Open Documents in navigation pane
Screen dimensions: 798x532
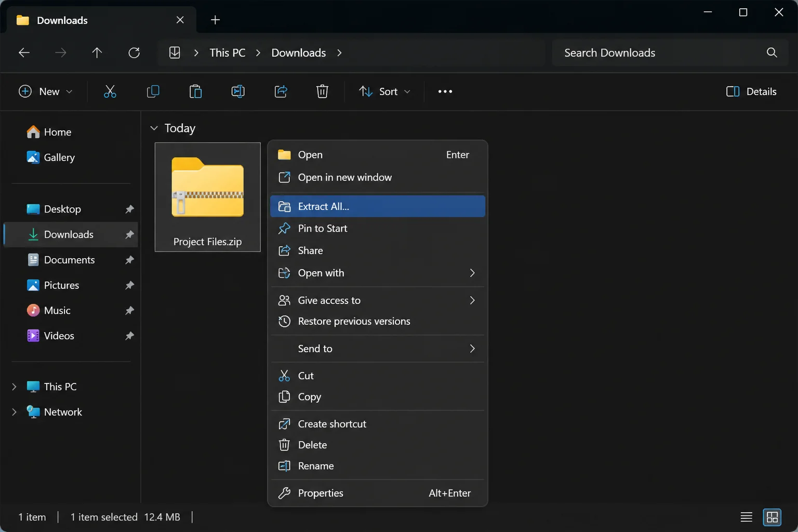[x=71, y=260]
